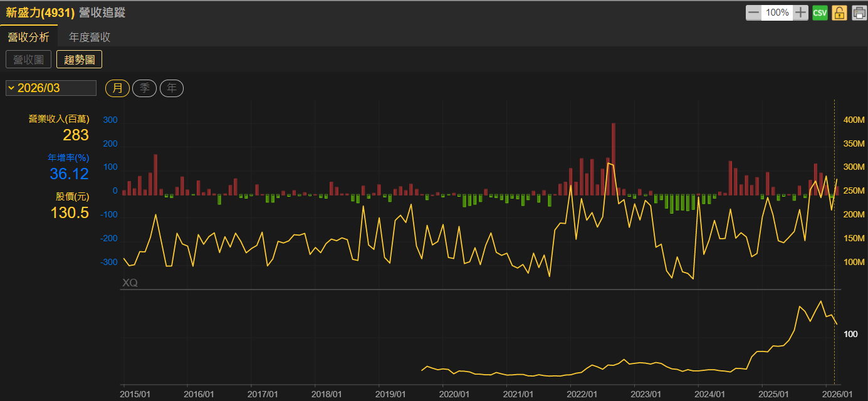Show the 趨勢圖 trend view
Image resolution: width=868 pixels, height=401 pixels.
(79, 60)
